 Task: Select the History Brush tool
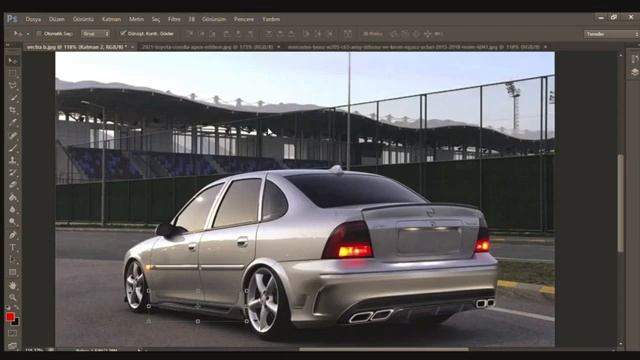tap(13, 172)
